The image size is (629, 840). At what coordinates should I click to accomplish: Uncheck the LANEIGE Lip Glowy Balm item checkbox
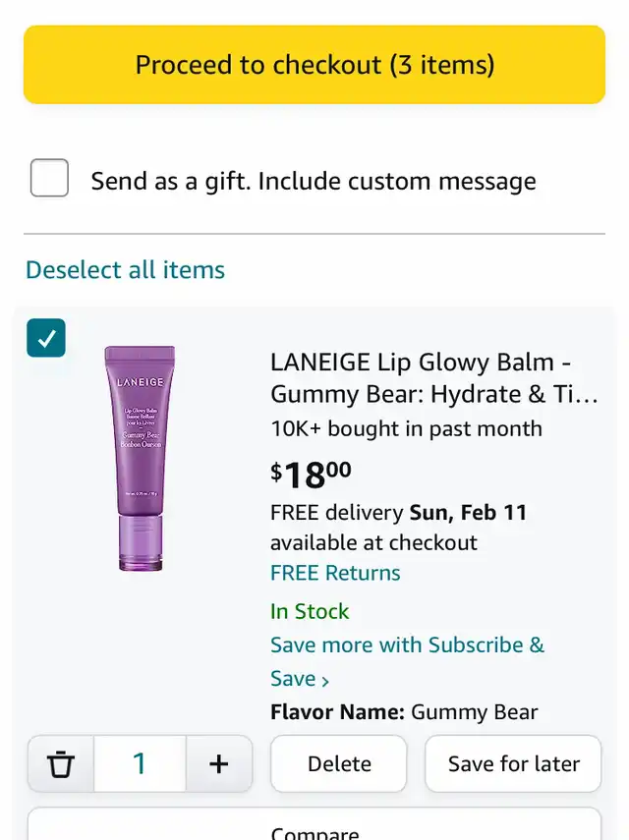pos(46,338)
